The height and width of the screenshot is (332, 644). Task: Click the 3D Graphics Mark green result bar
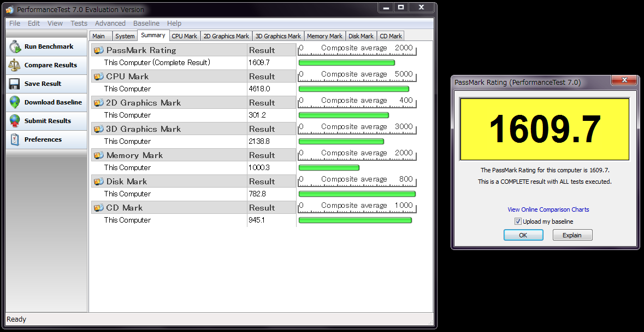341,142
